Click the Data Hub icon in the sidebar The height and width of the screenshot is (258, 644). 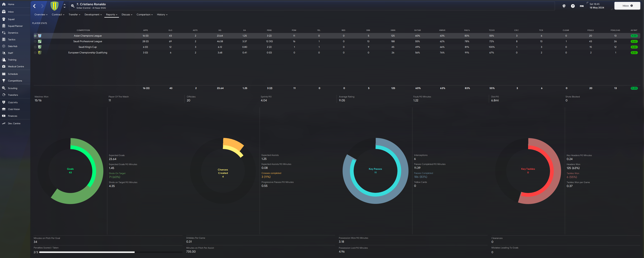(4, 46)
